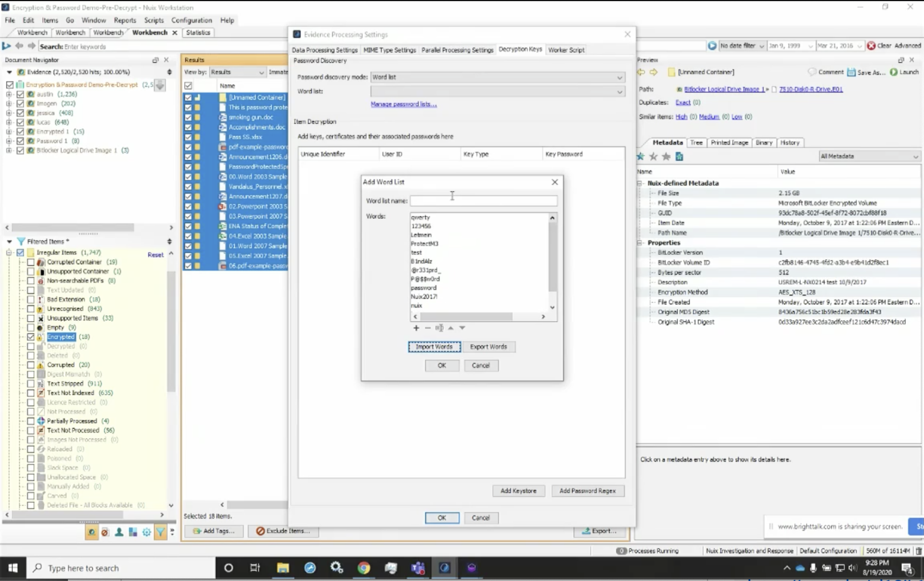The image size is (924, 581).
Task: Click the settings gear icon below the navigator
Action: (x=146, y=532)
